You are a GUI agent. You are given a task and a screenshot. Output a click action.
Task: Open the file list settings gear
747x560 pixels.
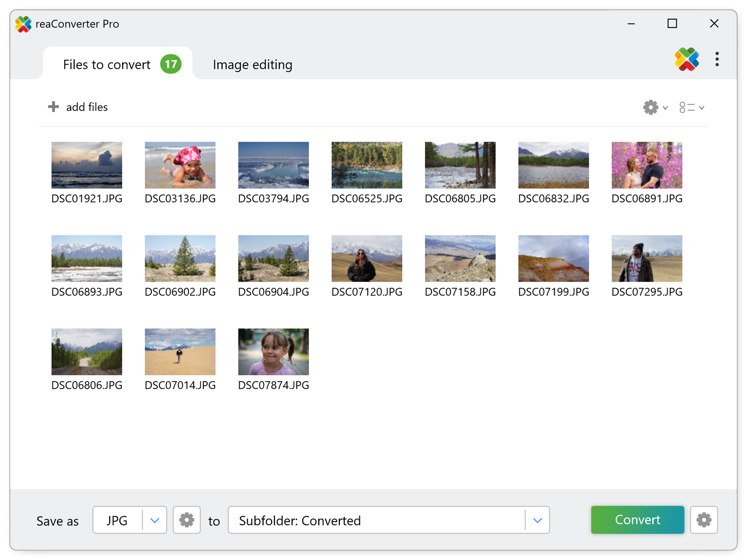(650, 107)
